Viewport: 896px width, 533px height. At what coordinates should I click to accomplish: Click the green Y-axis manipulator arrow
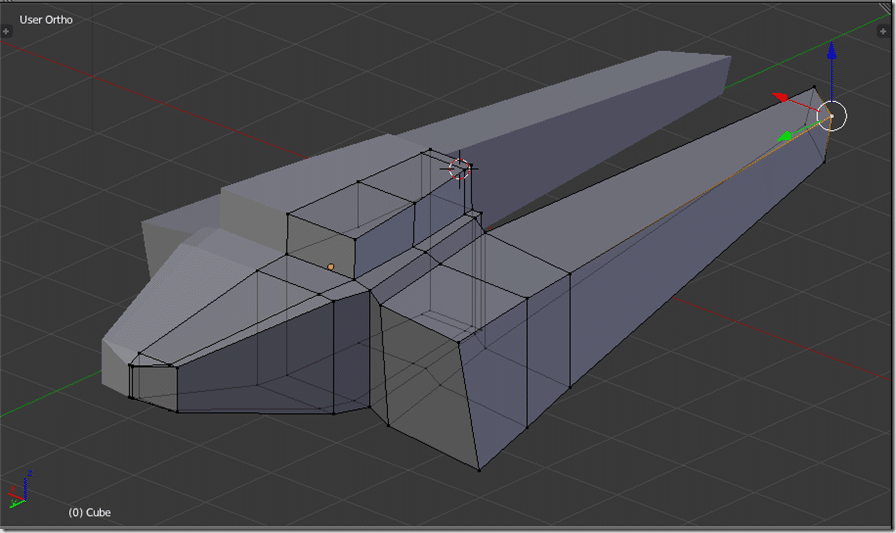pos(785,137)
